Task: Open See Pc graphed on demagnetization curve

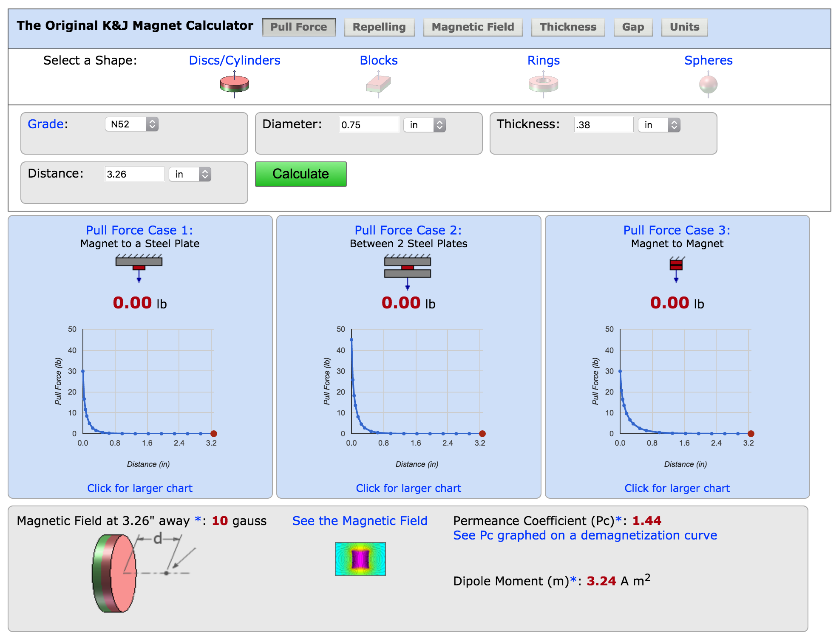Action: click(585, 535)
